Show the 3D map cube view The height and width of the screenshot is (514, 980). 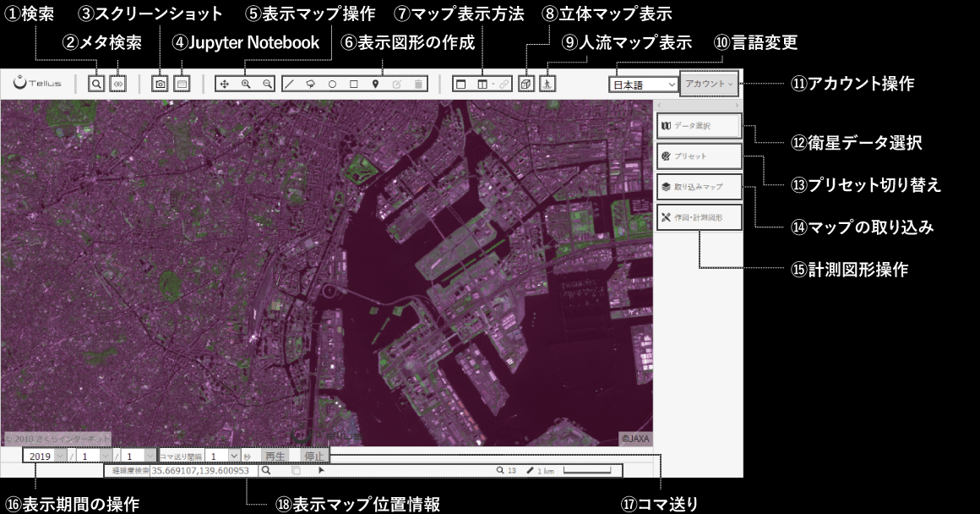(526, 84)
